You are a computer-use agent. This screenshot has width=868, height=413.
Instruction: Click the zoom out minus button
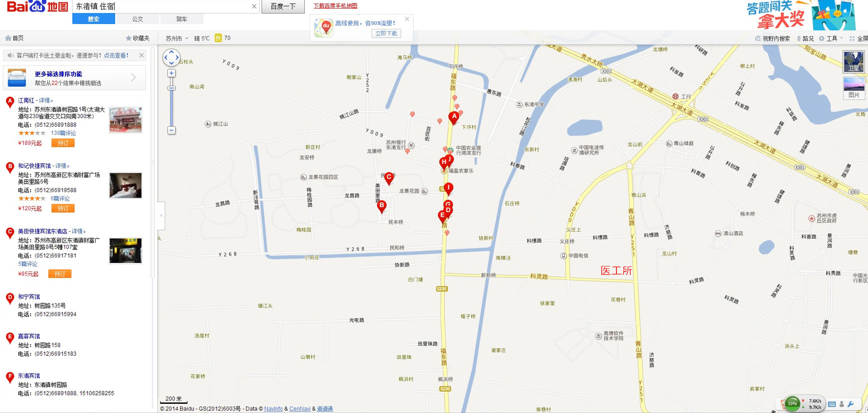tap(171, 130)
